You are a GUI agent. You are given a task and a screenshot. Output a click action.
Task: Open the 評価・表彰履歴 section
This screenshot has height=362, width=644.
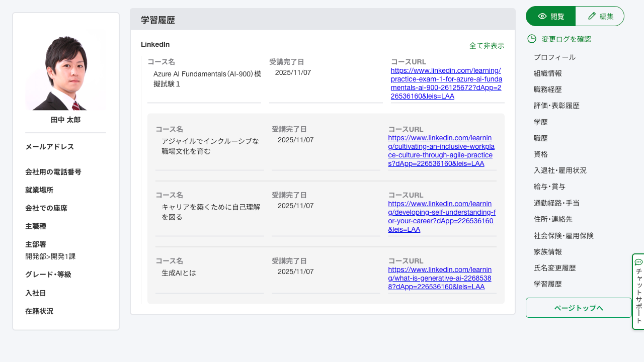coord(556,106)
